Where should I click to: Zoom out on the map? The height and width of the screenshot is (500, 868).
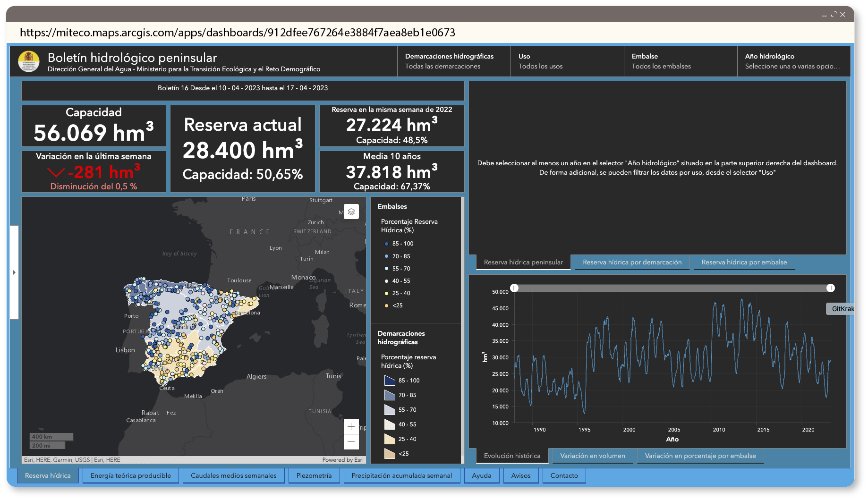point(351,442)
